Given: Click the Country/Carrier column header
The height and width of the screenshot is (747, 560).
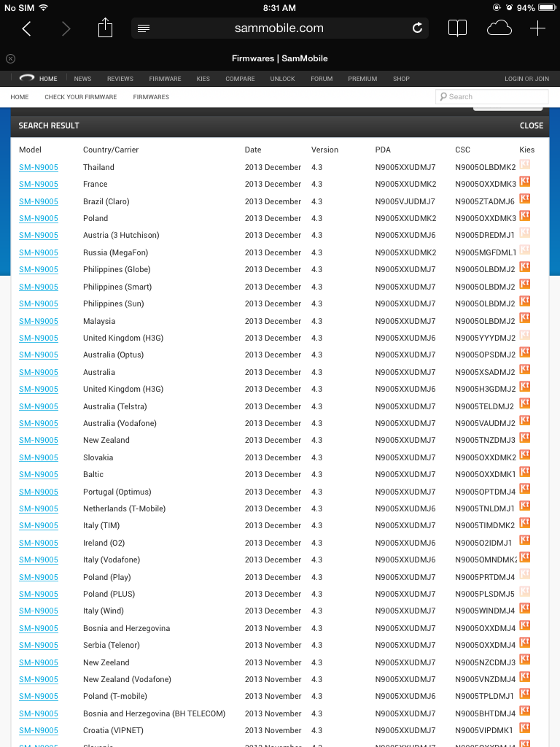Looking at the screenshot, I should 111,150.
